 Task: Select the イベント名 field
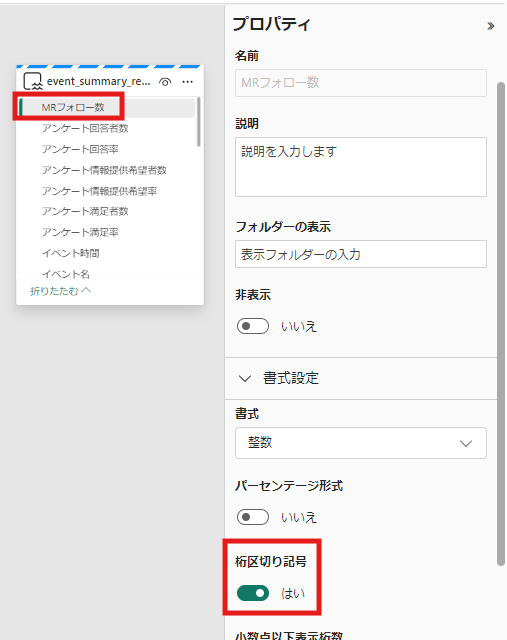click(x=66, y=273)
